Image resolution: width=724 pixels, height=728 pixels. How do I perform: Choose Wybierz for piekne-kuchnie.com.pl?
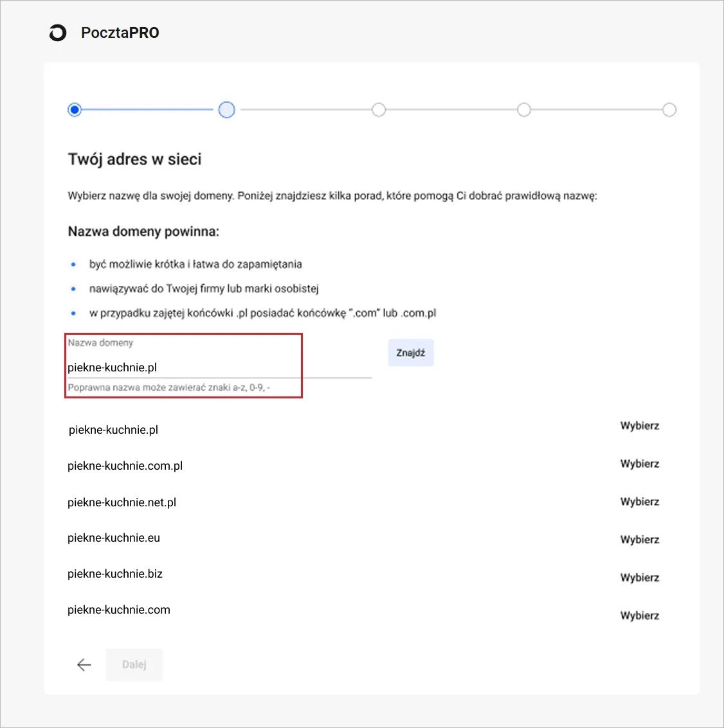tap(640, 464)
